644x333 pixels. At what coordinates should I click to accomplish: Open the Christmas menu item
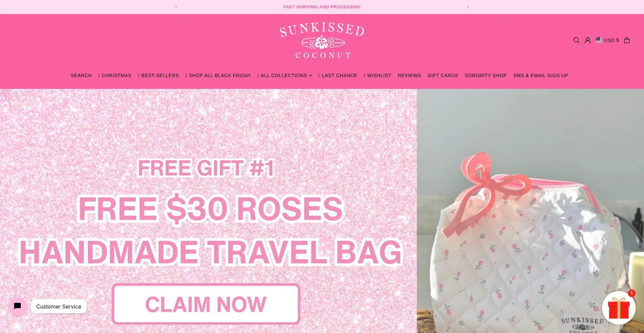(x=114, y=75)
